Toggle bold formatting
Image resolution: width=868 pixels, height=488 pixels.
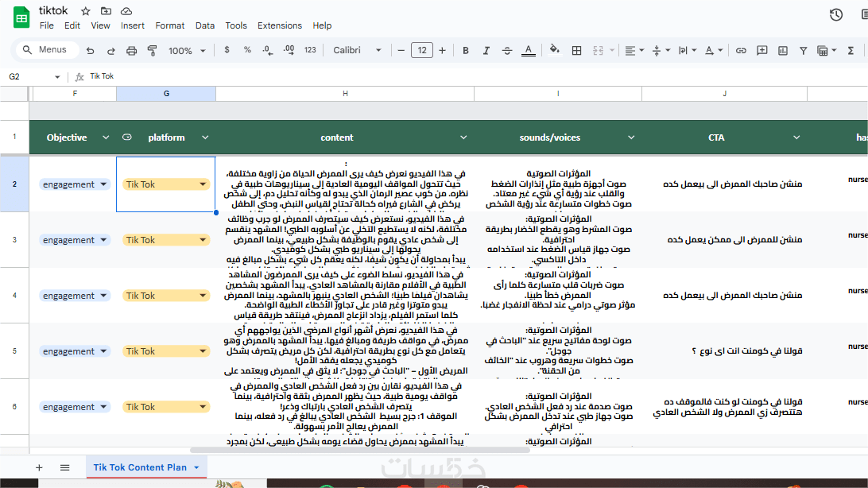pos(466,50)
